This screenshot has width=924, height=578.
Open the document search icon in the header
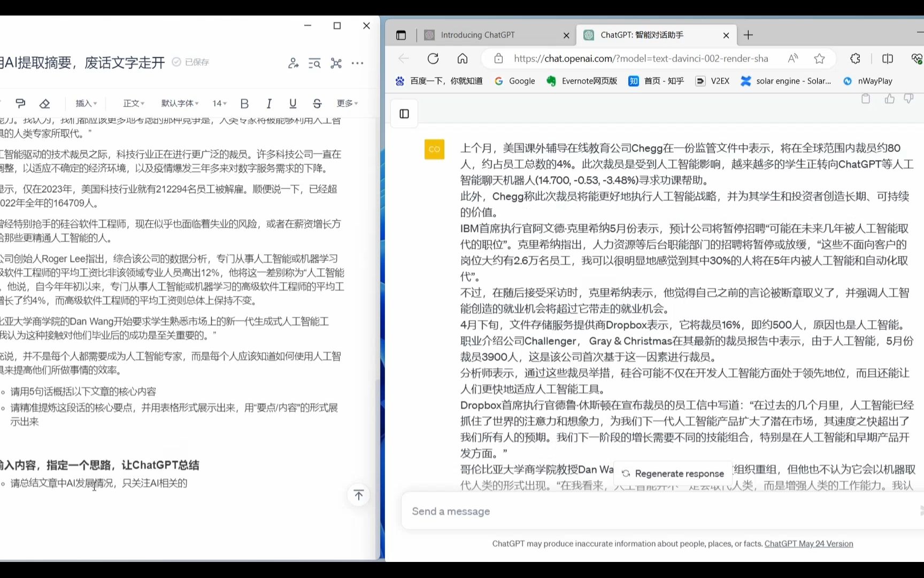click(314, 63)
